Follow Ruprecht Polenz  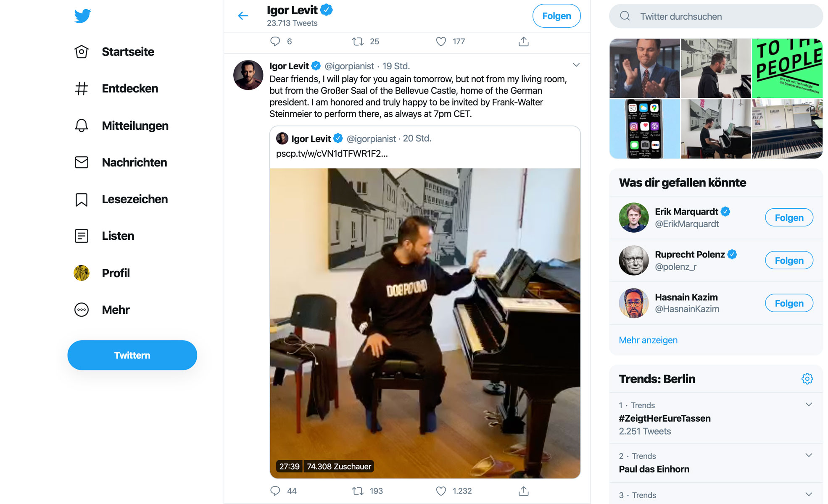pos(789,260)
